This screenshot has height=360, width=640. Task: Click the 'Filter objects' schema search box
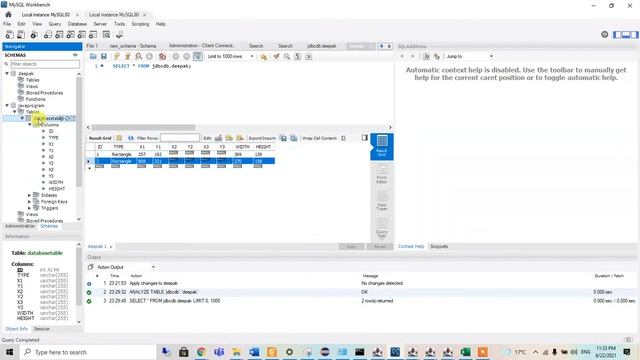(44, 64)
